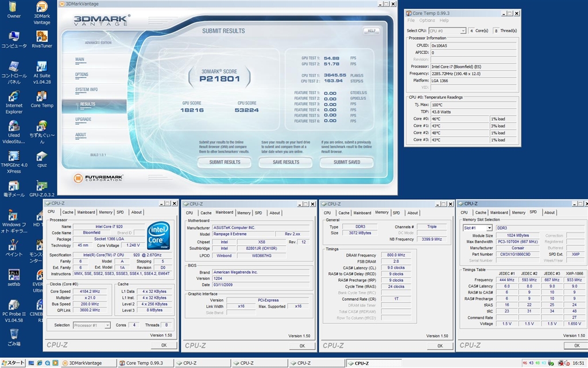Click the SUBMIT SAVED button
588x368 pixels.
346,162
